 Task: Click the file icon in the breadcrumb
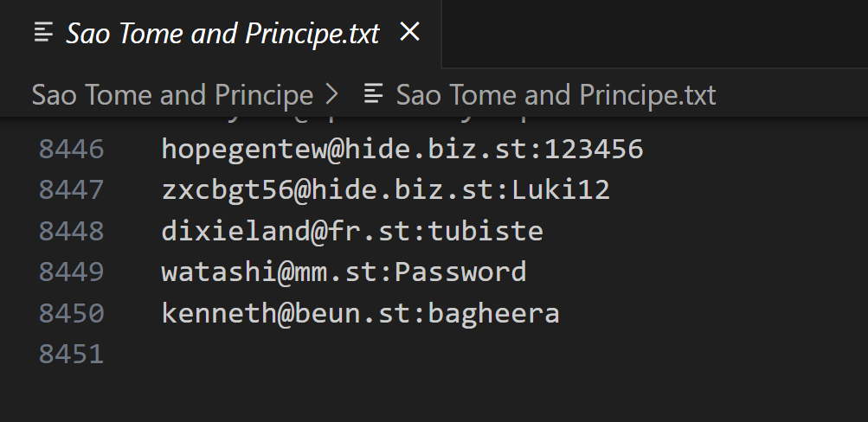click(x=374, y=94)
